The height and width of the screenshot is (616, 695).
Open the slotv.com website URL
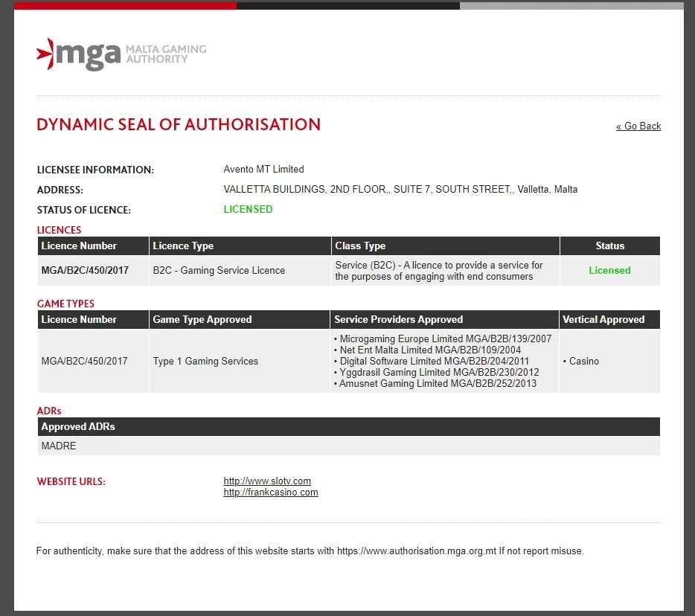pos(267,481)
